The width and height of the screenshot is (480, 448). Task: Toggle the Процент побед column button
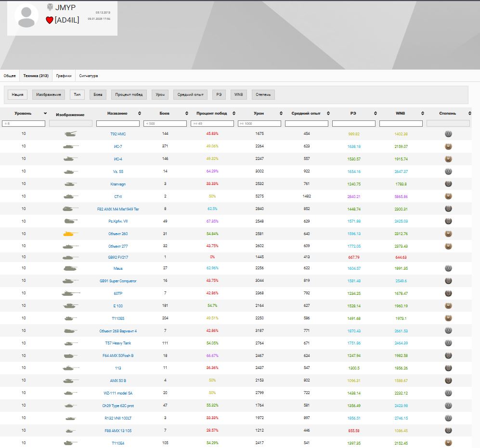[129, 94]
